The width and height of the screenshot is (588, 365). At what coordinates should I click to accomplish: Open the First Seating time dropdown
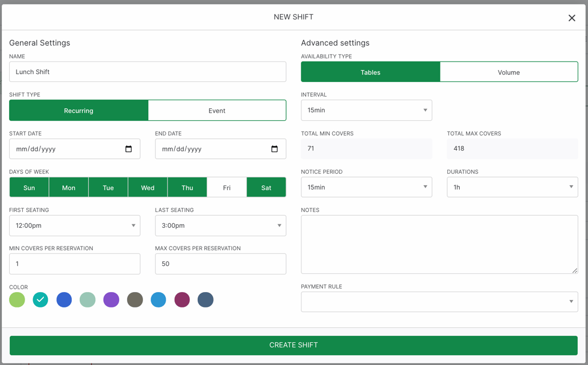click(75, 225)
